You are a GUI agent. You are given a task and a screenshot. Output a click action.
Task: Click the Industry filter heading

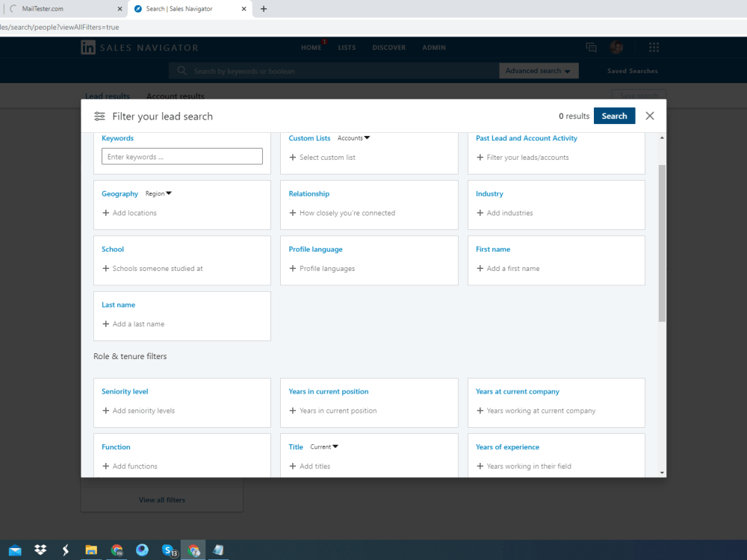tap(489, 194)
